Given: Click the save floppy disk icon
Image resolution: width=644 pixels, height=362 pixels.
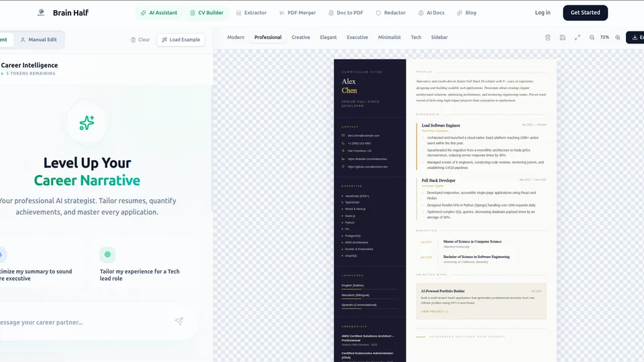Looking at the screenshot, I should 562,38.
